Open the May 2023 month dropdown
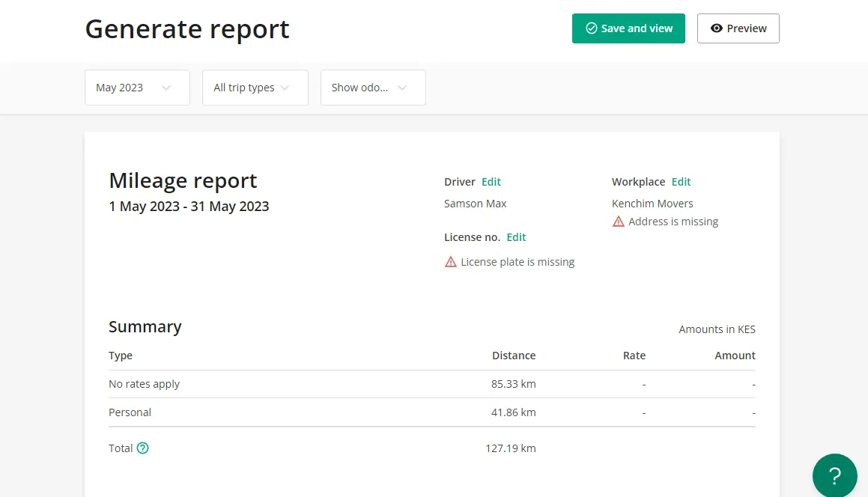 pyautogui.click(x=137, y=88)
